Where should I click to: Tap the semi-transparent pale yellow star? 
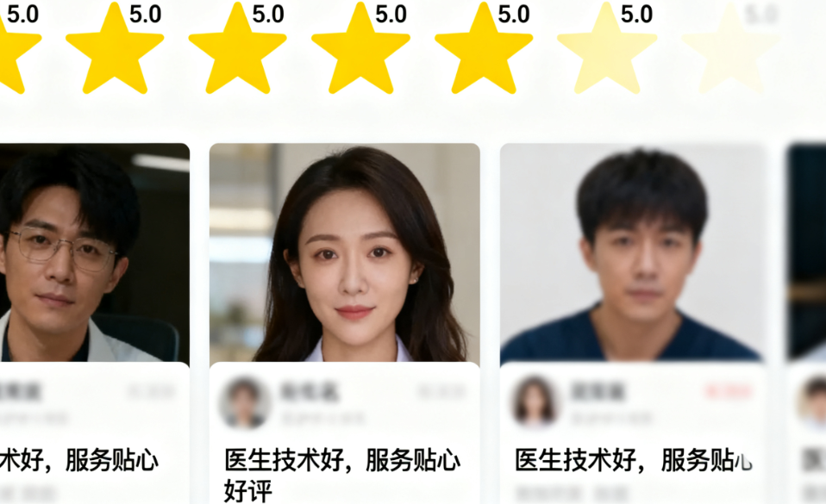[x=607, y=48]
